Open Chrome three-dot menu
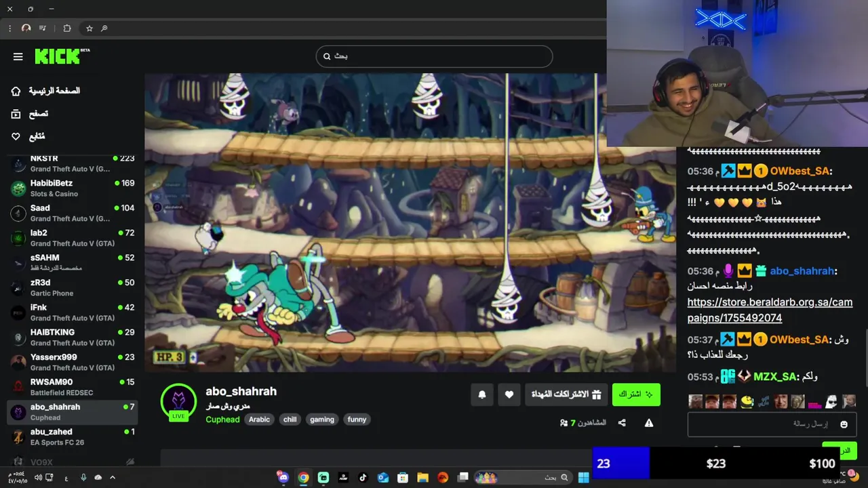 click(x=9, y=28)
